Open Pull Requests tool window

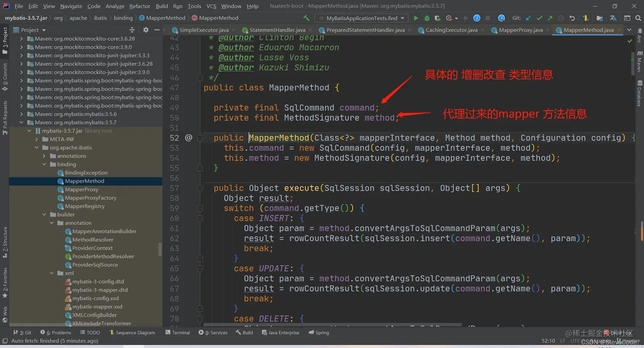[x=5, y=118]
